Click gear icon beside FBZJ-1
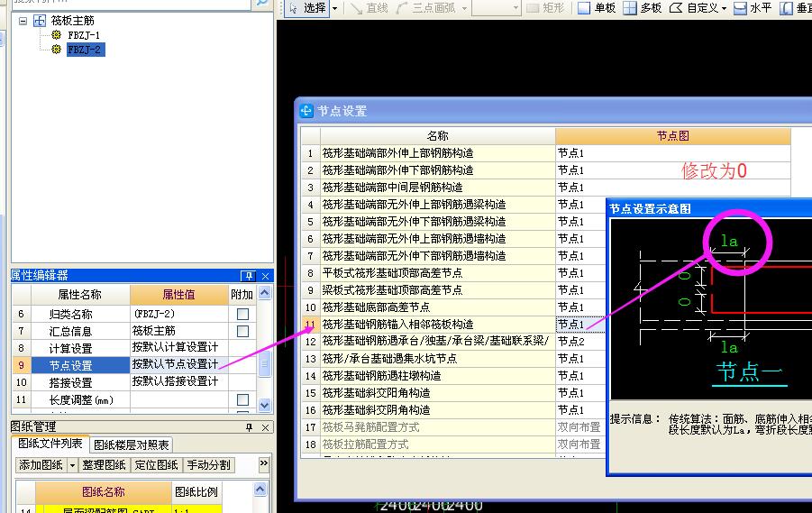 pyautogui.click(x=57, y=35)
